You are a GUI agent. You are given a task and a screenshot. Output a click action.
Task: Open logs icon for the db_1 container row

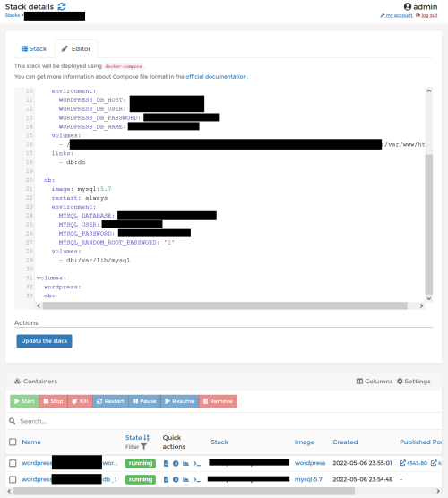(x=166, y=479)
